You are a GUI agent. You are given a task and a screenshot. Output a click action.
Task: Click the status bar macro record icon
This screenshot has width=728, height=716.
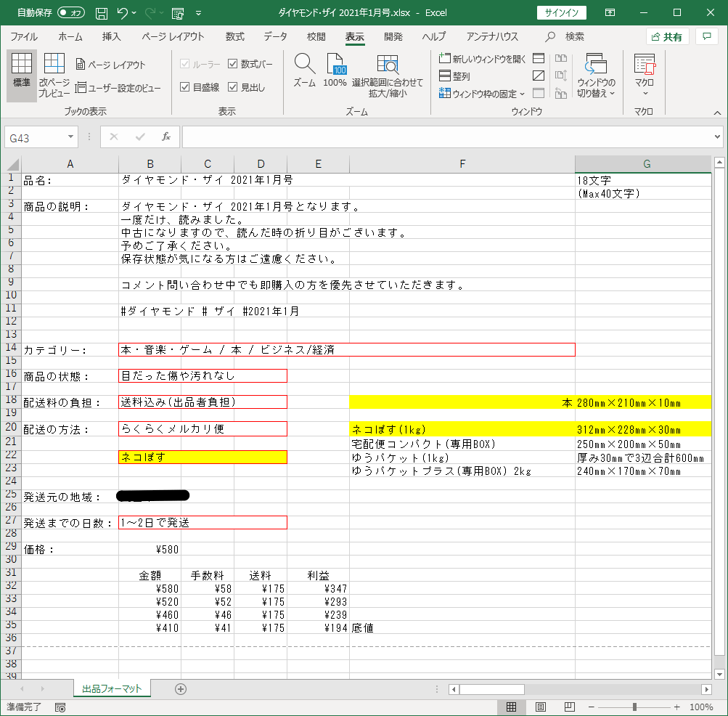click(x=60, y=707)
